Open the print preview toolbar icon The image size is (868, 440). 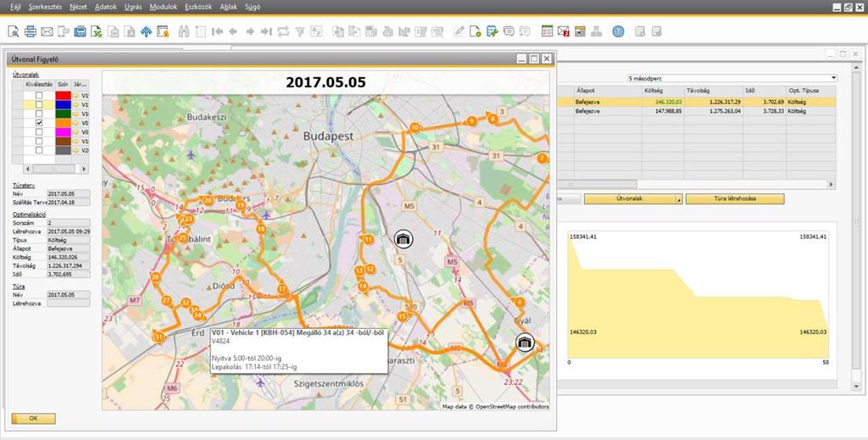(14, 31)
